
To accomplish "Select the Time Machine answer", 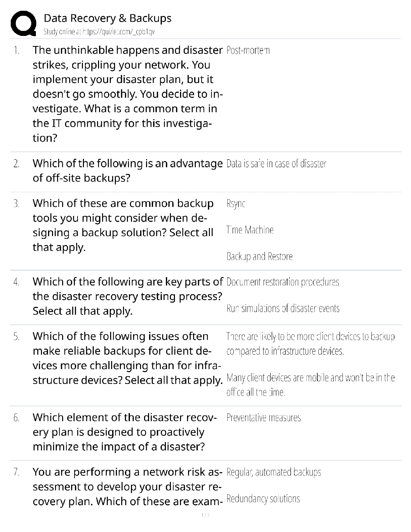I will coord(250,230).
